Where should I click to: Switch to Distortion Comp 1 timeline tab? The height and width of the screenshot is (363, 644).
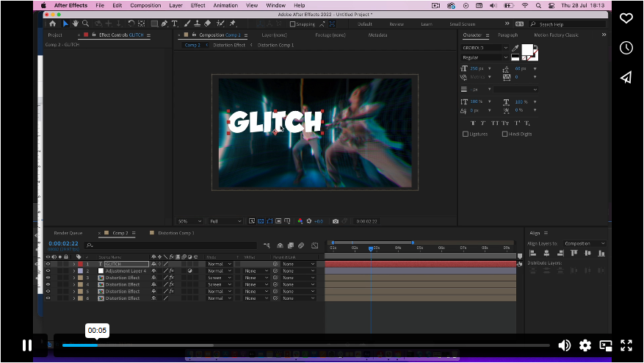176,233
